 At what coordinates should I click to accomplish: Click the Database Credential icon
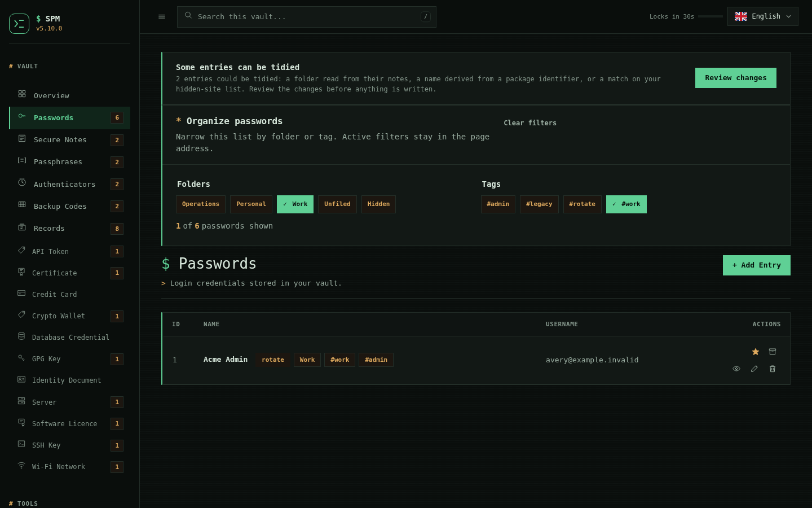tap(21, 336)
